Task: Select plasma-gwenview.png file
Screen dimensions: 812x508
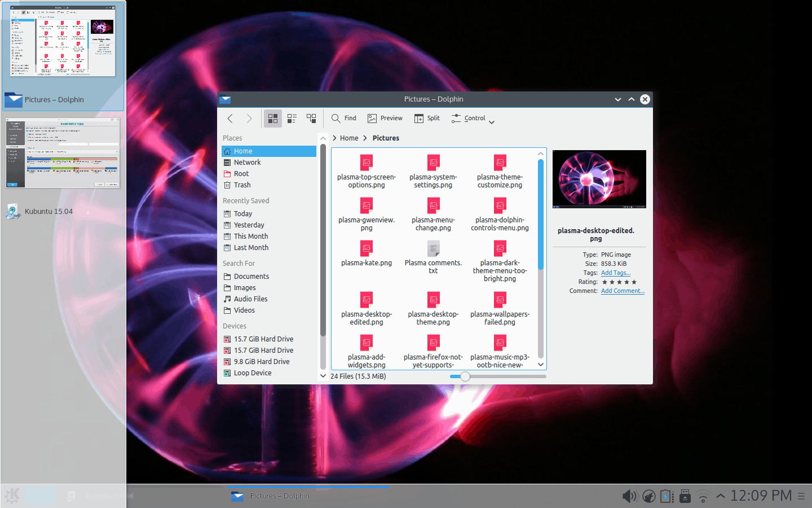Action: 367,214
